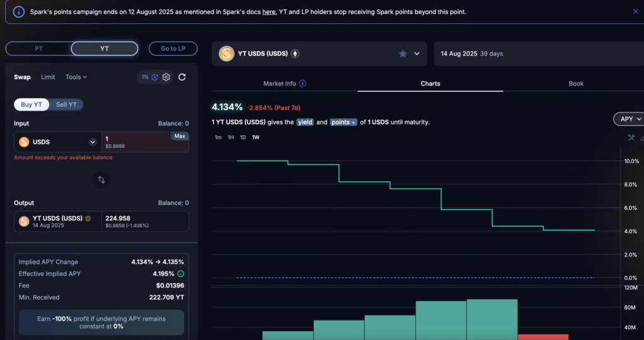Click the shield badge next to YT USDS output
The width and height of the screenshot is (644, 340).
(x=87, y=219)
